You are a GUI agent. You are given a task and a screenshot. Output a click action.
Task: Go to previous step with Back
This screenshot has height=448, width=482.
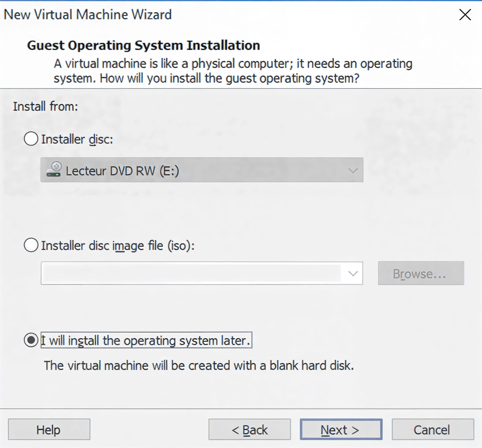click(x=249, y=430)
